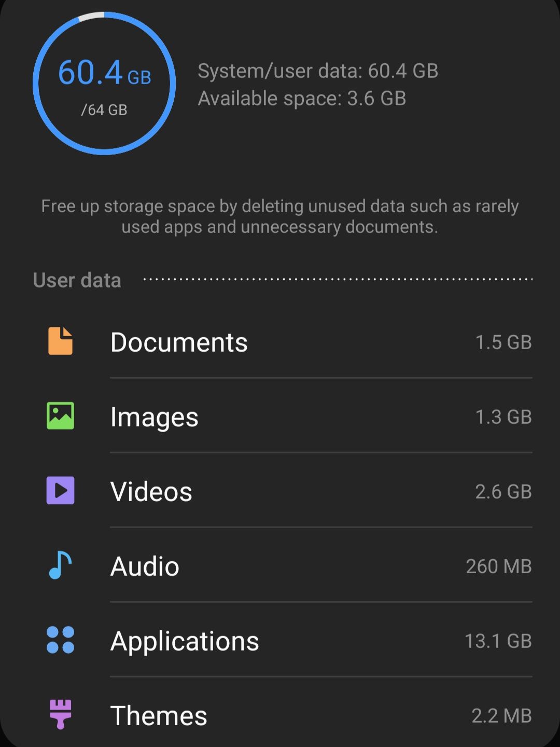Open the Themes storage category
The height and width of the screenshot is (747, 560).
click(159, 716)
